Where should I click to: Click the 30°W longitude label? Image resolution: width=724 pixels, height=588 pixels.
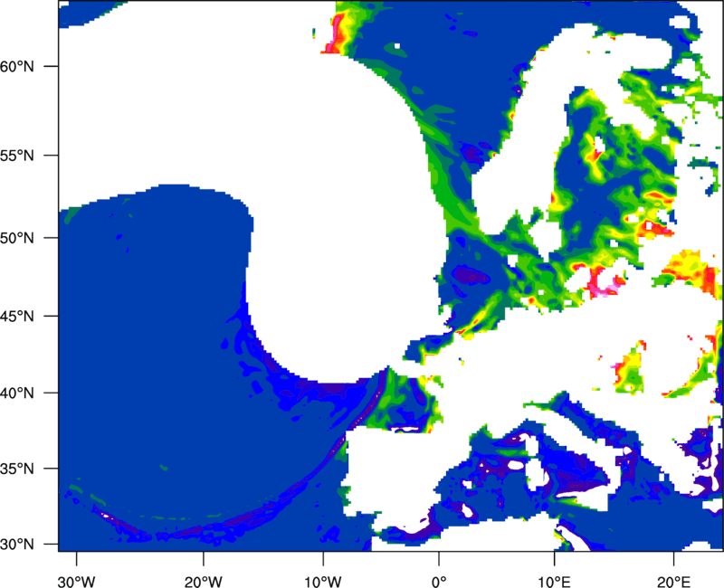point(76,582)
